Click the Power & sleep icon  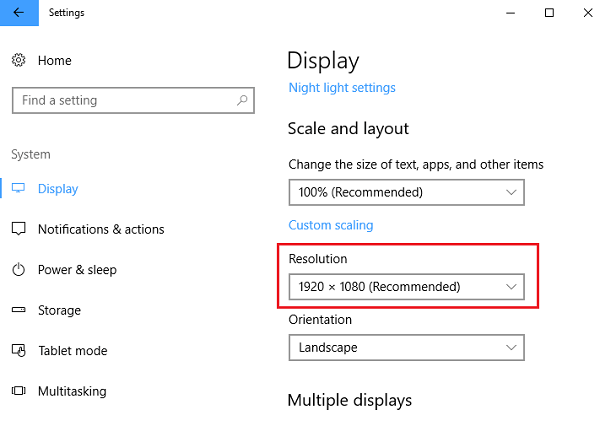18,270
